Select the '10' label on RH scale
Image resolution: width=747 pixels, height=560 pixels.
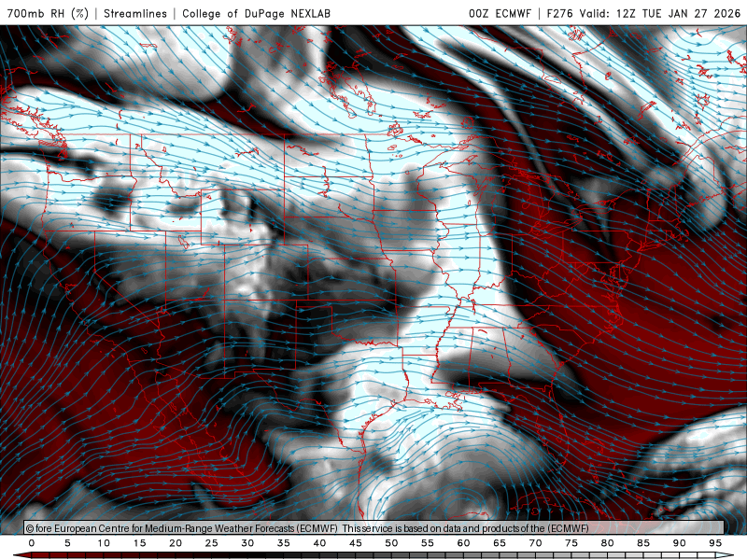pyautogui.click(x=104, y=543)
